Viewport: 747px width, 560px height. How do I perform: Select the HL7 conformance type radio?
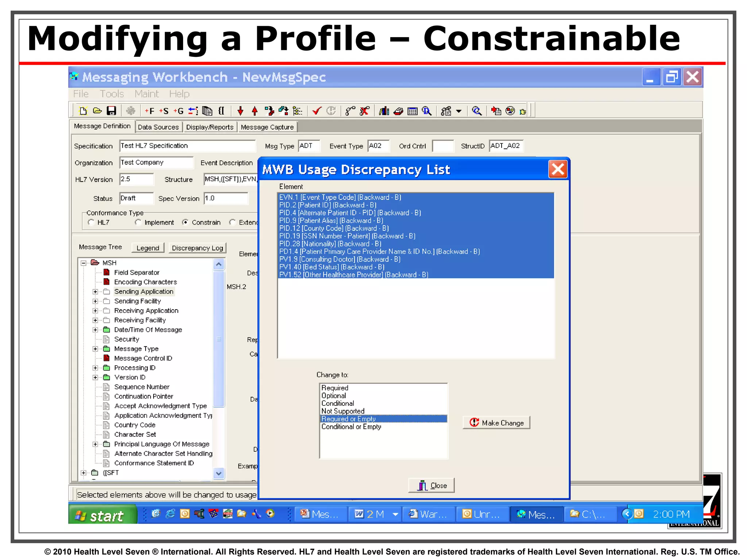[x=91, y=222]
